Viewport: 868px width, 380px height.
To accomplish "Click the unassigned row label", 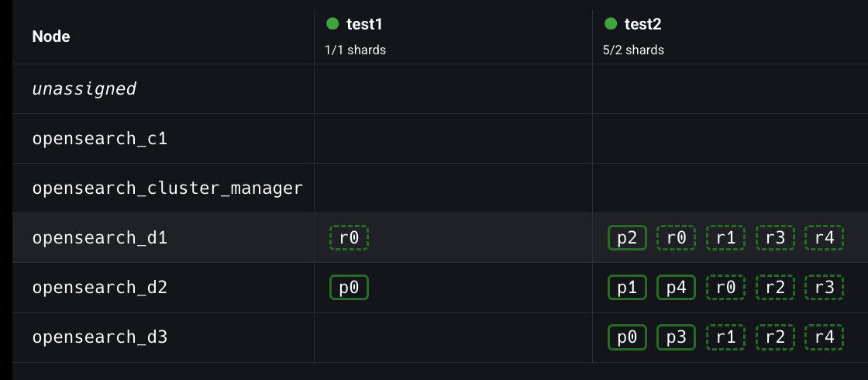I will [84, 89].
